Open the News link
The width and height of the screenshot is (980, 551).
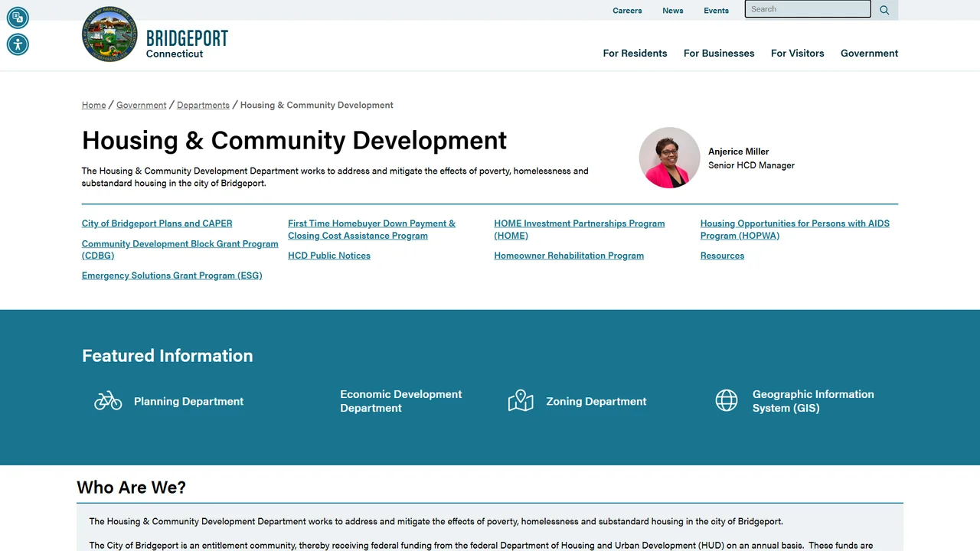point(673,11)
